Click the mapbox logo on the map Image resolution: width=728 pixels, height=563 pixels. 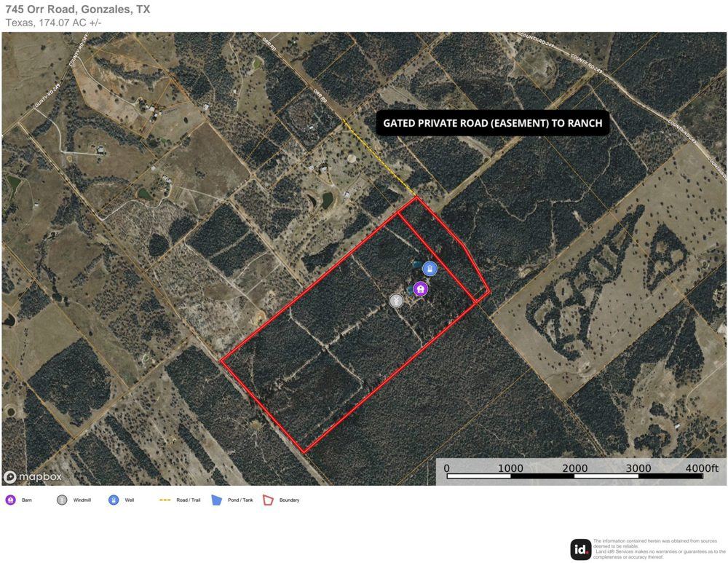tap(33, 476)
